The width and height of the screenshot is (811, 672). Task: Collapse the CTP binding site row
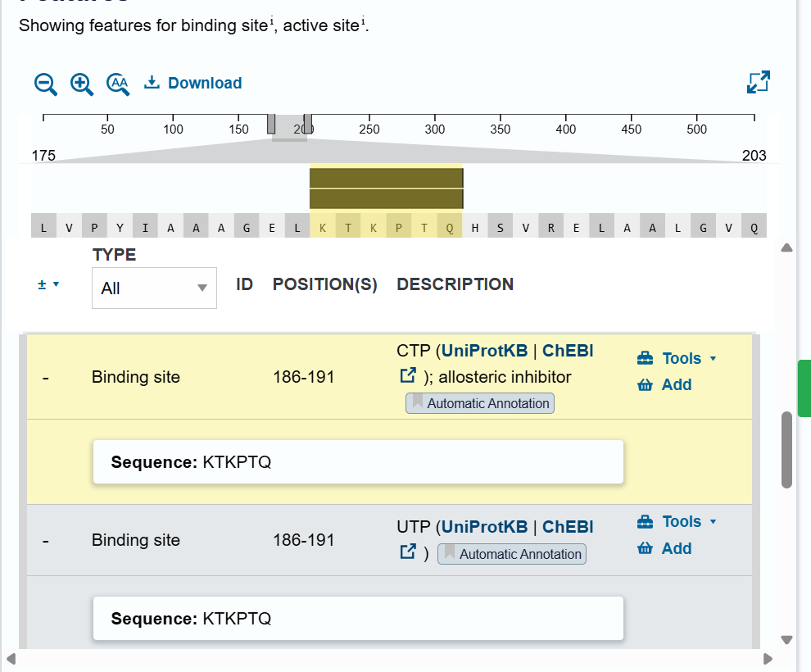click(46, 379)
